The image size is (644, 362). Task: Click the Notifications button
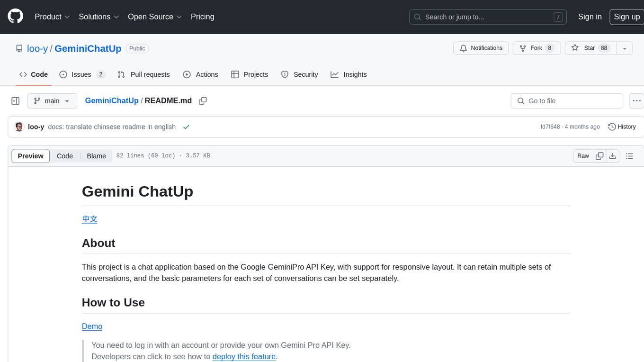tap(481, 48)
